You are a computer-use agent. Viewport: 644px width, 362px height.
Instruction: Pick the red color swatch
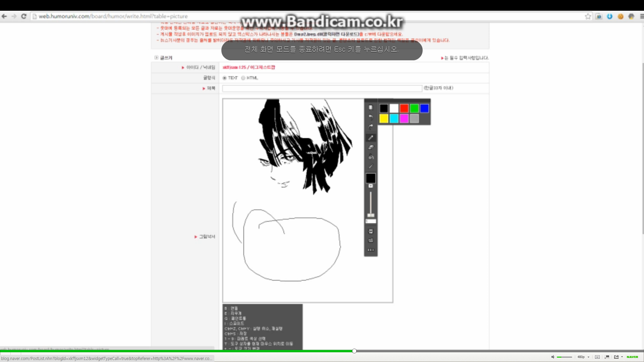tap(404, 108)
